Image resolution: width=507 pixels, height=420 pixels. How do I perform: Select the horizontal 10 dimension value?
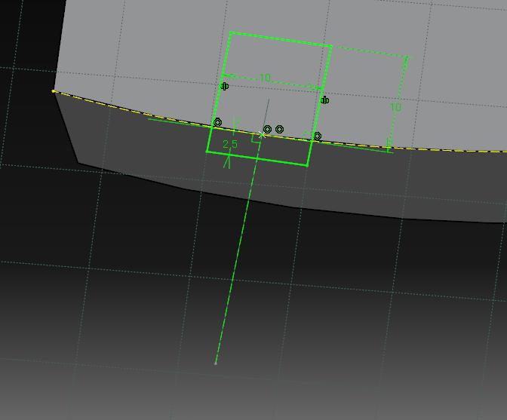[265, 78]
